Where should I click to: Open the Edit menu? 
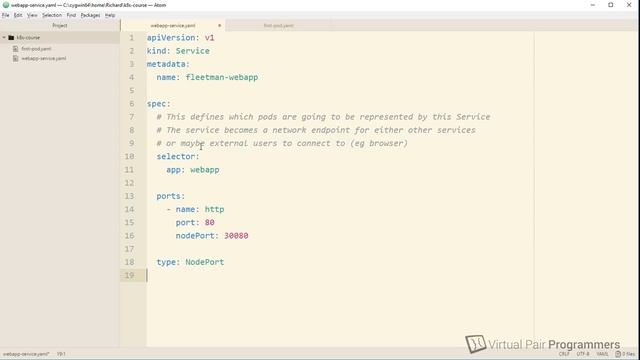click(18, 15)
